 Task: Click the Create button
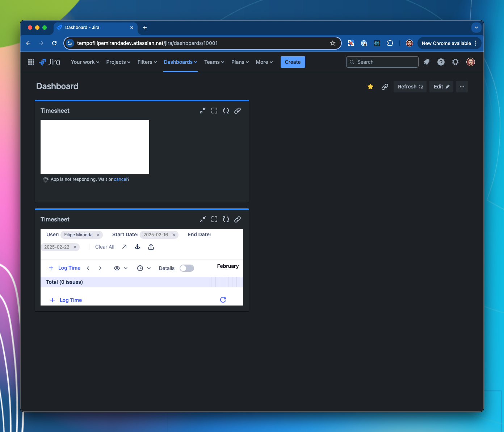coord(293,62)
